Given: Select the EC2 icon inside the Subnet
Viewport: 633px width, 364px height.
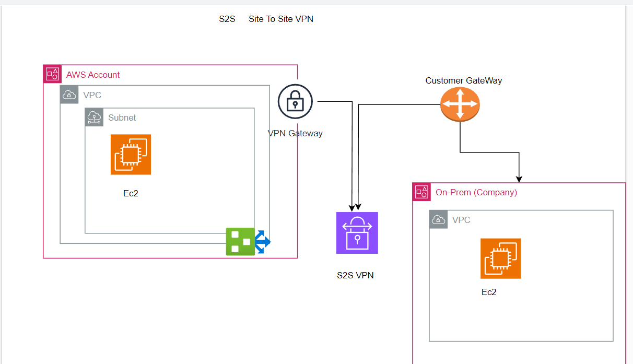Looking at the screenshot, I should point(131,155).
